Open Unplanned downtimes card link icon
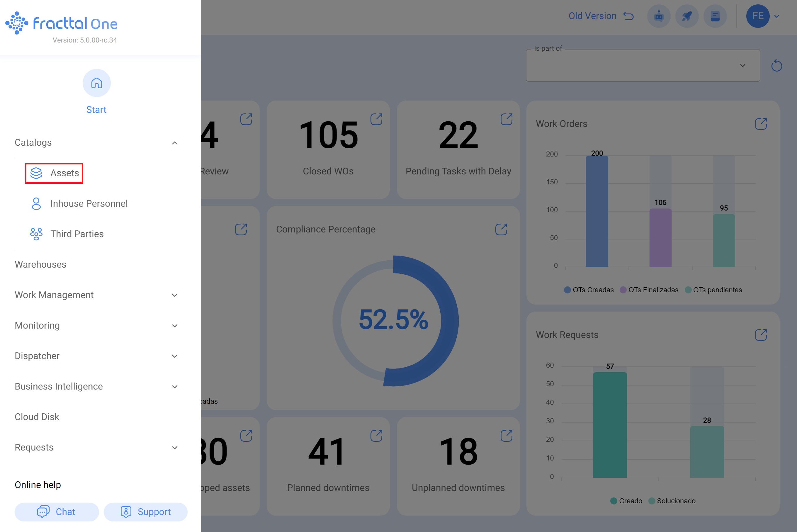This screenshot has height=532, width=797. click(x=506, y=436)
